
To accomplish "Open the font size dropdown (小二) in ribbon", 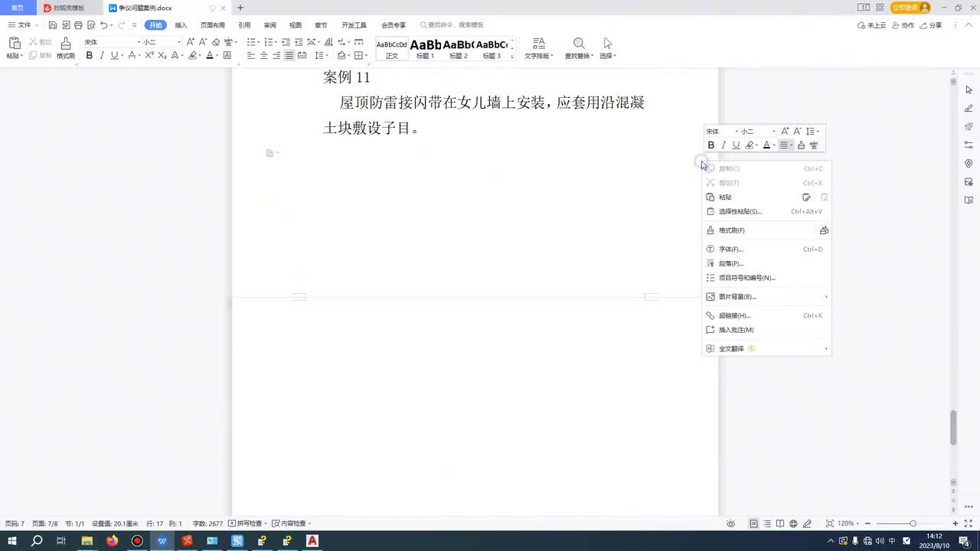I will pos(179,42).
